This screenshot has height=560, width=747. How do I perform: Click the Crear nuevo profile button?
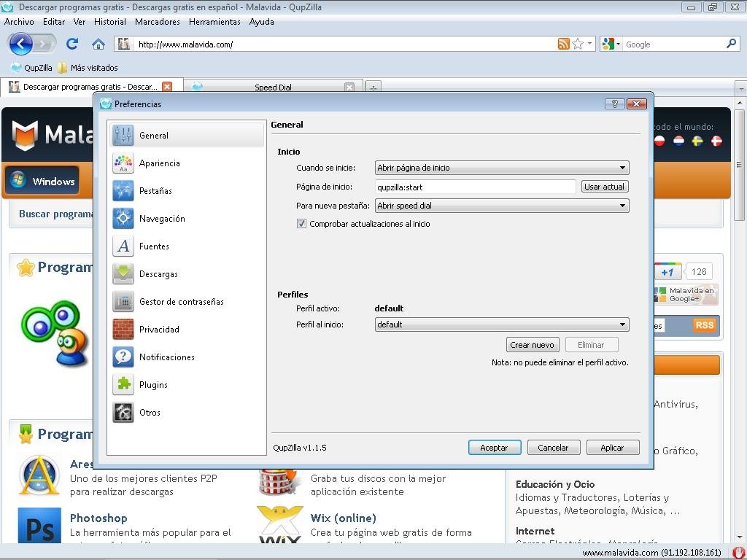[532, 345]
